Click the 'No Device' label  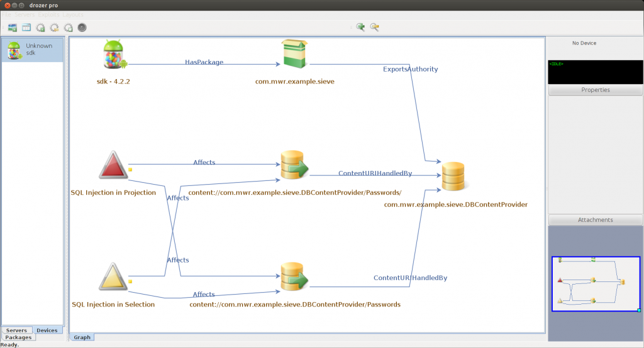(x=584, y=43)
